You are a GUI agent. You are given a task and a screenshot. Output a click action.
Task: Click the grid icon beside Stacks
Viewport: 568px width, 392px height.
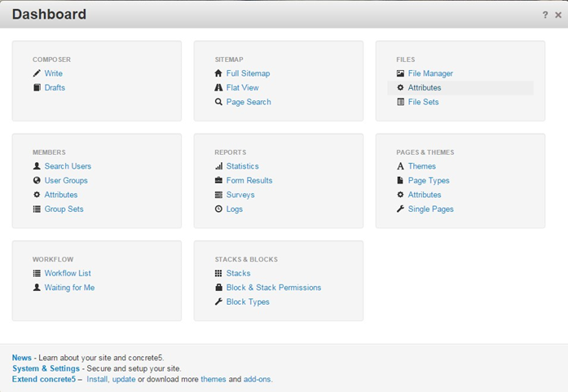point(218,273)
